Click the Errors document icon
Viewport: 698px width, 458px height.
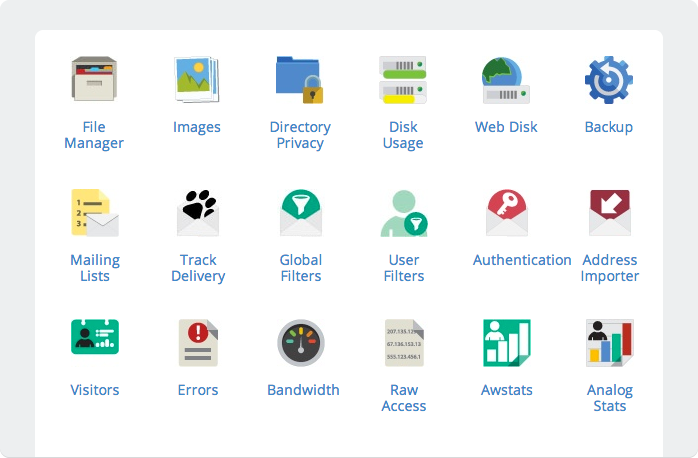click(x=198, y=343)
